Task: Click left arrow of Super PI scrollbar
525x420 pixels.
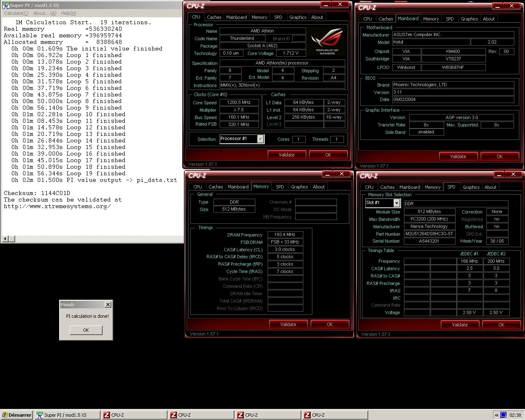Action: coord(5,239)
